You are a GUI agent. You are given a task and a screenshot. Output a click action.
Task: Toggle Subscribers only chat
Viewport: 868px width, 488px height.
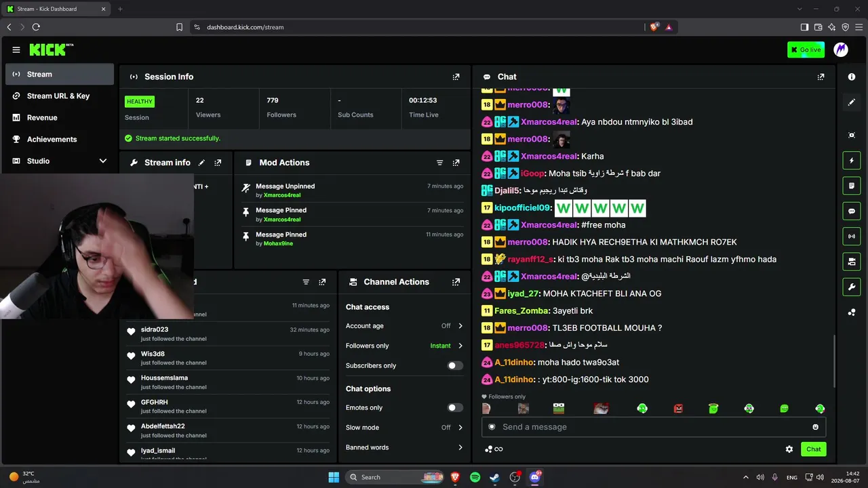[x=455, y=365]
